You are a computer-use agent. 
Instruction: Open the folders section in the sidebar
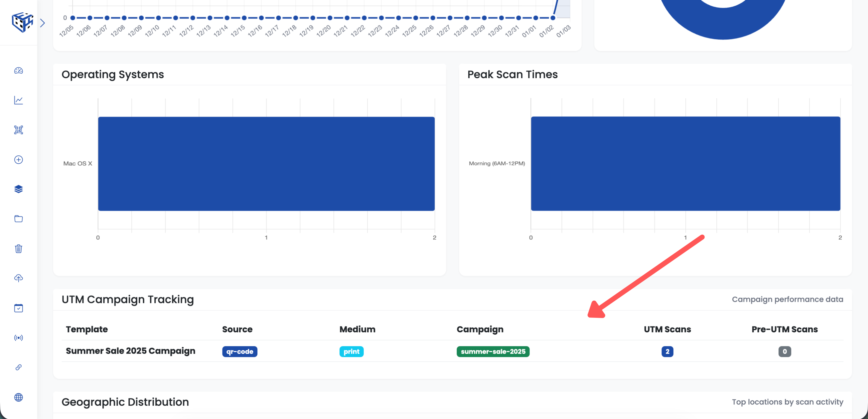[x=19, y=219]
